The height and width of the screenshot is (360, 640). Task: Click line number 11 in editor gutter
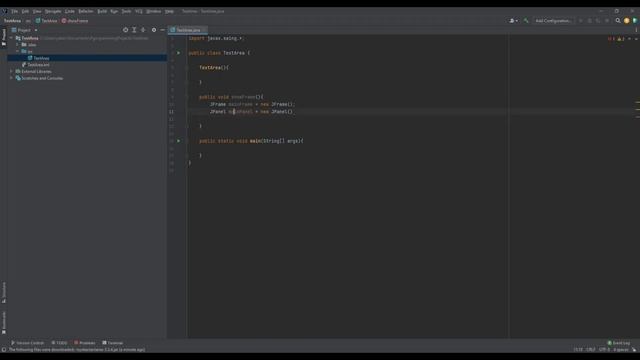(171, 111)
